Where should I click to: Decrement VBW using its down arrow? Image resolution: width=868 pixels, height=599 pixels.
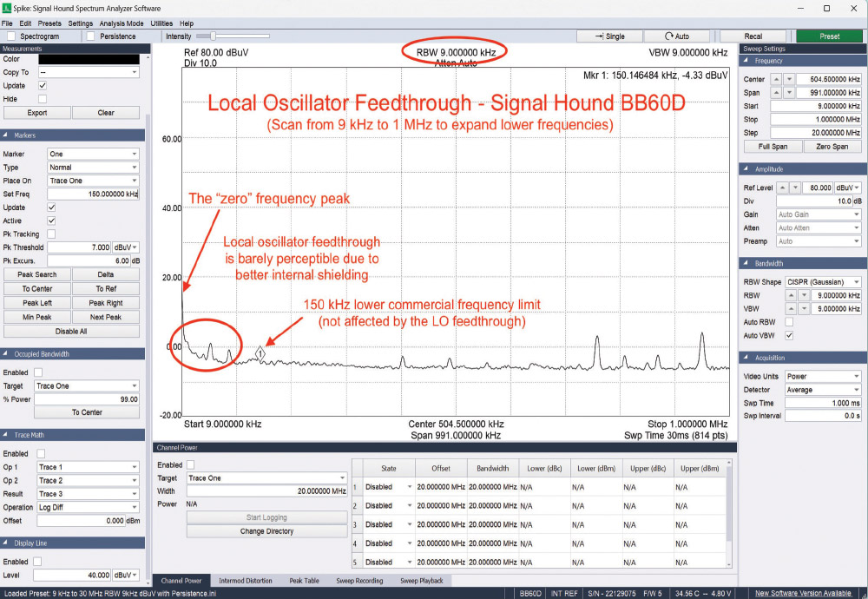tap(804, 308)
